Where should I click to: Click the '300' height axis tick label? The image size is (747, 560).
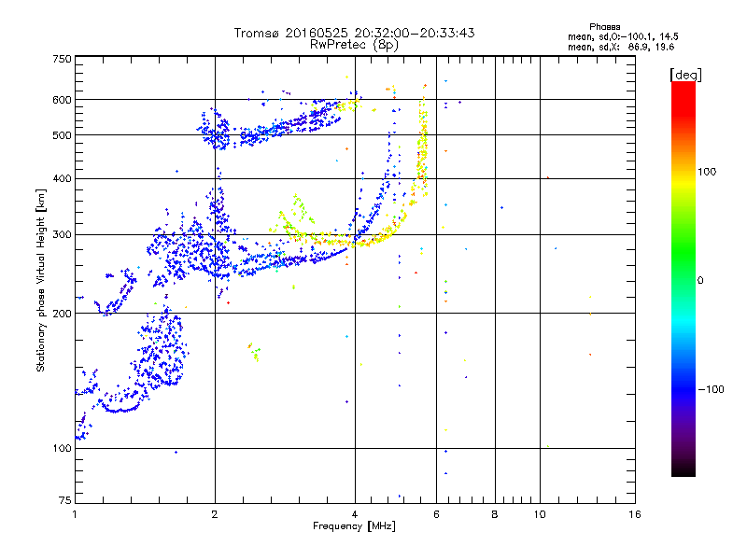pyautogui.click(x=62, y=235)
